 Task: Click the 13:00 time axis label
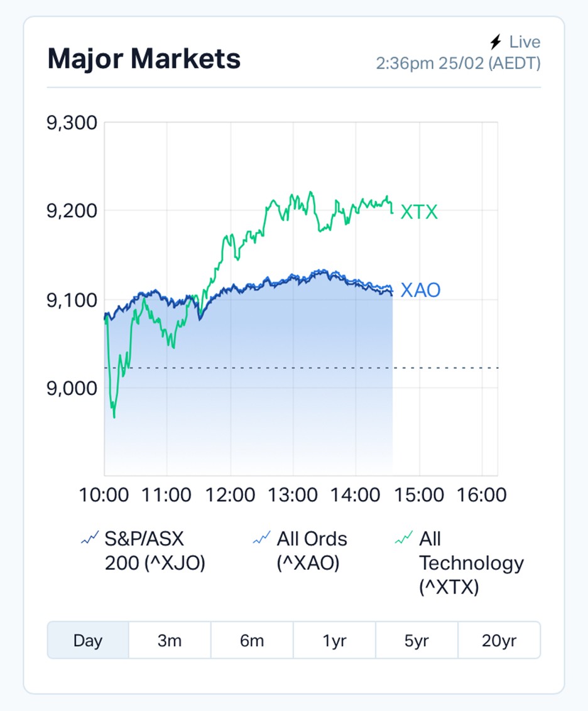click(x=293, y=495)
